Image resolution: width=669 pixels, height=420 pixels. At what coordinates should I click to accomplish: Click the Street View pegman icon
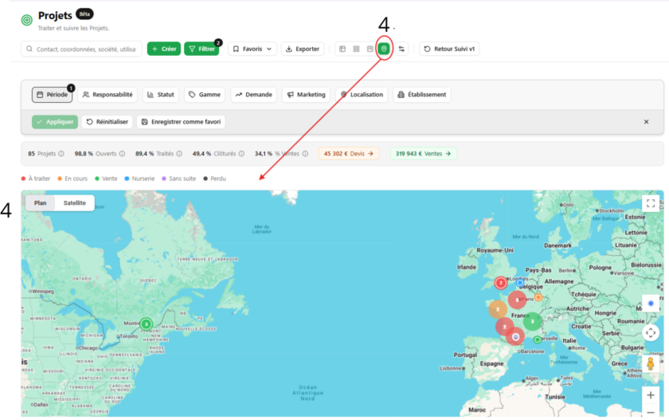(x=651, y=364)
